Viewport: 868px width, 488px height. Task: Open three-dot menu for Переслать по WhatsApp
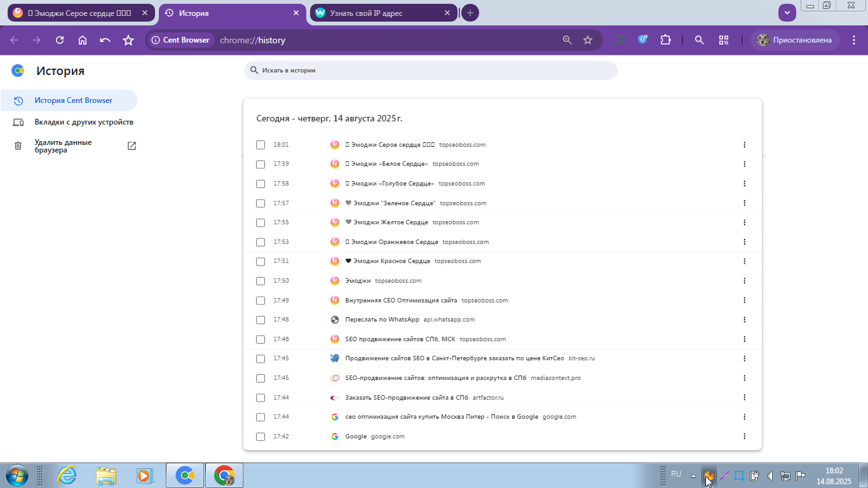pos(744,320)
